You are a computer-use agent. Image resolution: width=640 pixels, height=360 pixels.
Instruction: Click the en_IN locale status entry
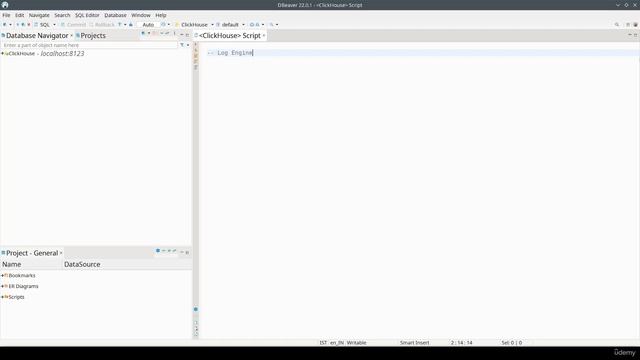337,343
